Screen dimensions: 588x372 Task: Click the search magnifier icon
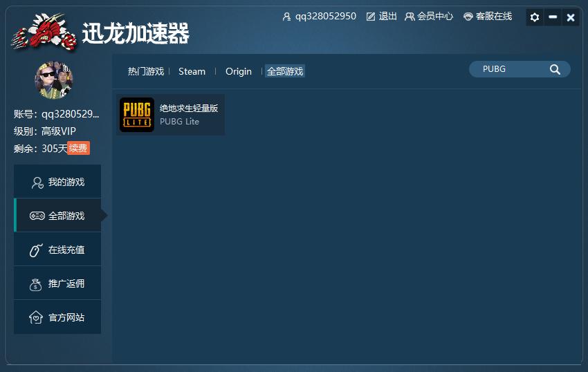tap(555, 69)
